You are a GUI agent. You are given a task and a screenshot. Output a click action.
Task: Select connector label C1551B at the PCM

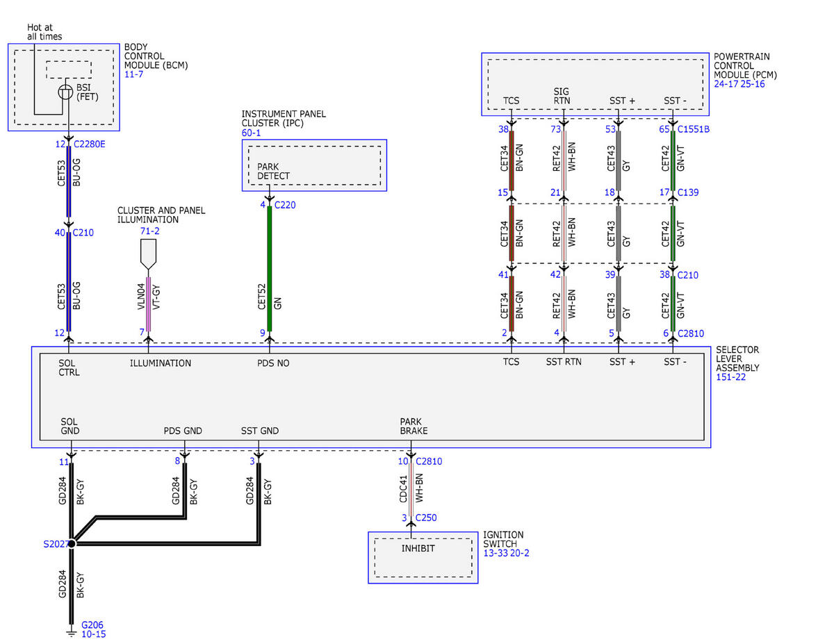pos(693,129)
